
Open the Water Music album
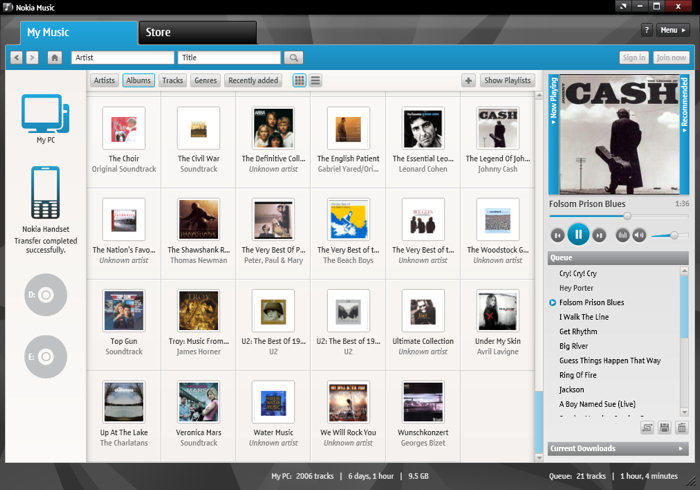point(273,402)
